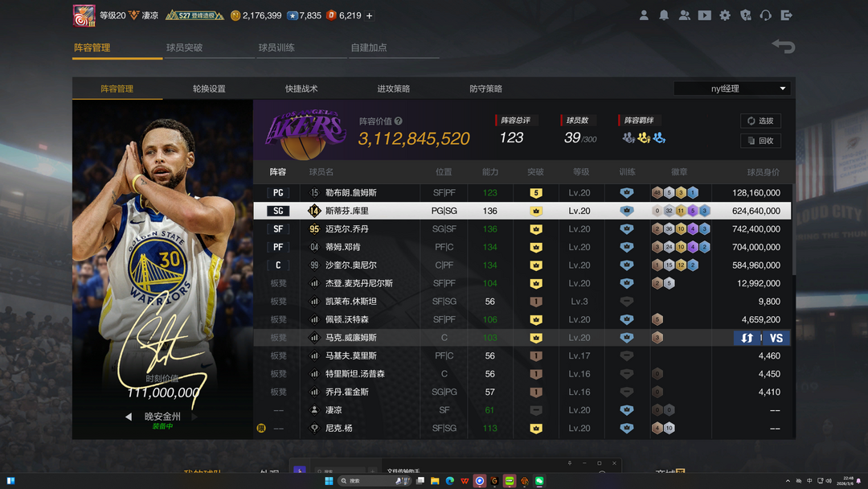Viewport: 868px width, 489px height.
Task: Switch to the 轮换设置 tab
Action: [209, 88]
